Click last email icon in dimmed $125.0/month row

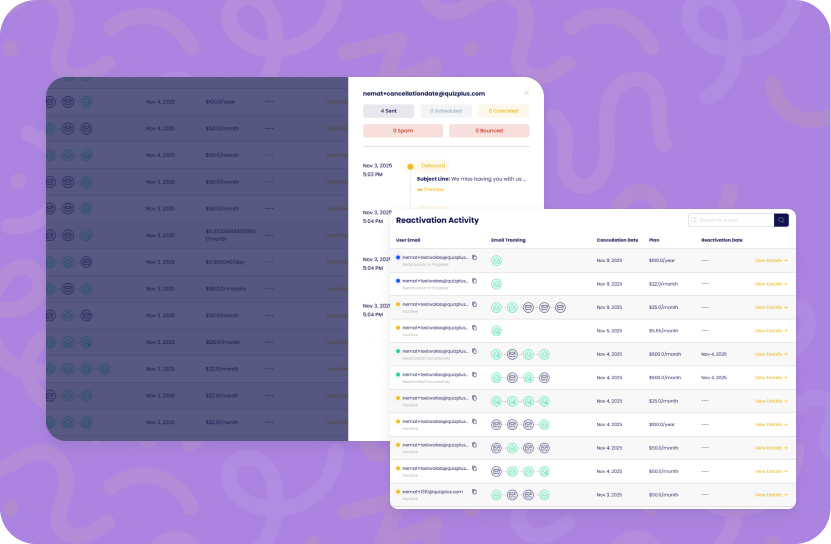click(x=86, y=343)
